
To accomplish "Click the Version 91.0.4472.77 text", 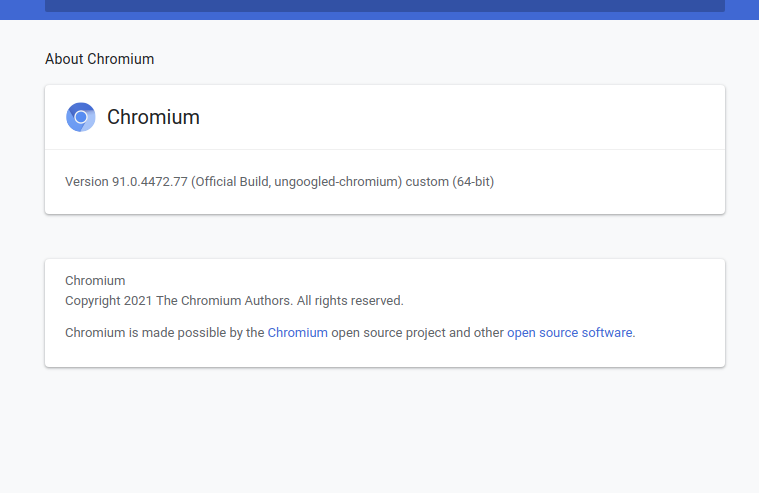I will tap(279, 182).
